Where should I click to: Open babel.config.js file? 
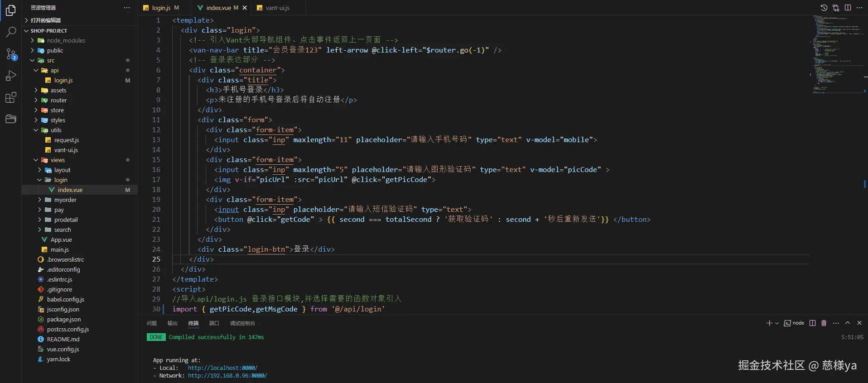coord(80,299)
